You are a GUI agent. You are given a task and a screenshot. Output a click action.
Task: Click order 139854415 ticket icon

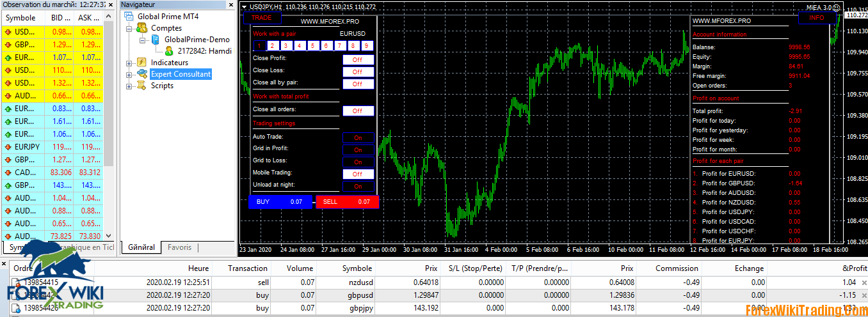17,282
